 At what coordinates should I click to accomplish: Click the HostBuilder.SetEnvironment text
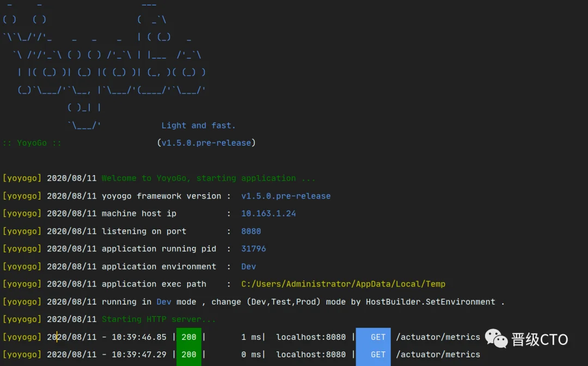click(430, 302)
